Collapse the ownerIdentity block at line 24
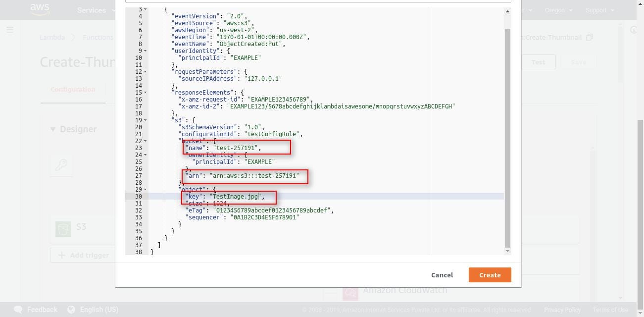The image size is (644, 317). point(145,155)
